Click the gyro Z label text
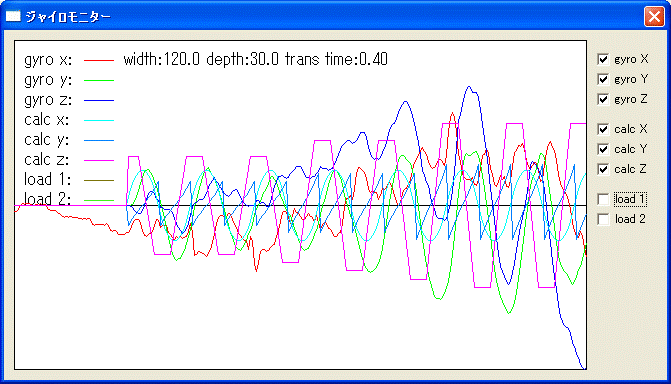The width and height of the screenshot is (671, 384). point(631,99)
